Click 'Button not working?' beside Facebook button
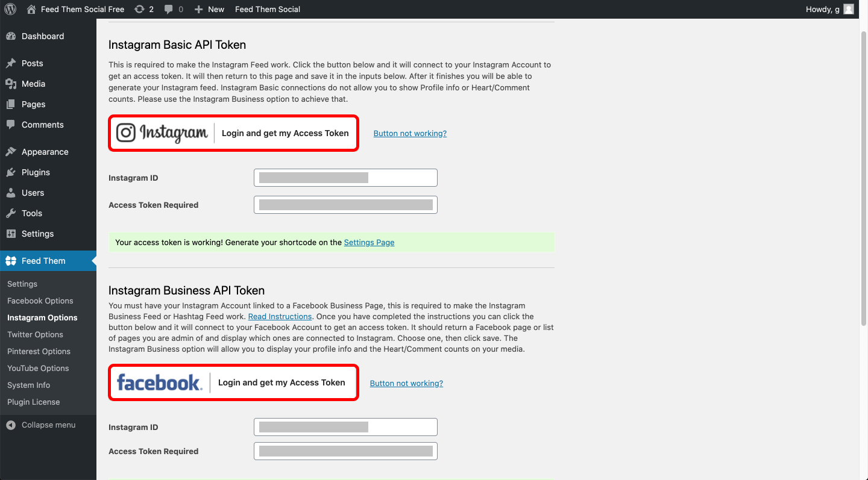The height and width of the screenshot is (480, 868). 406,383
